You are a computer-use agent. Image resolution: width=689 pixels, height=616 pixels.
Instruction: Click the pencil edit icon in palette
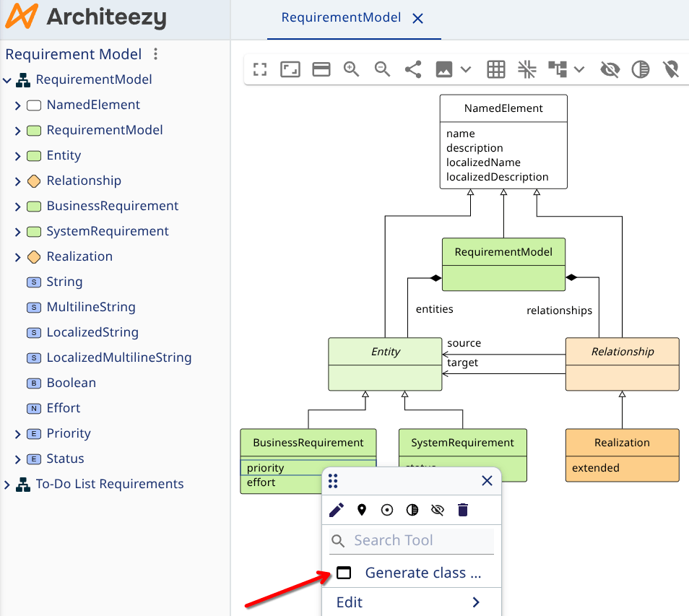click(x=337, y=511)
